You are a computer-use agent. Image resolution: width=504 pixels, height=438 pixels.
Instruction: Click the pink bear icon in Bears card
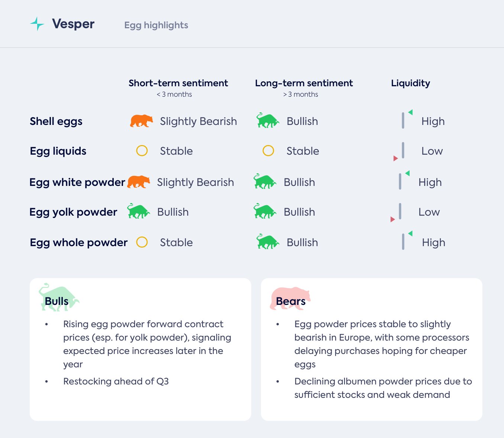290,297
